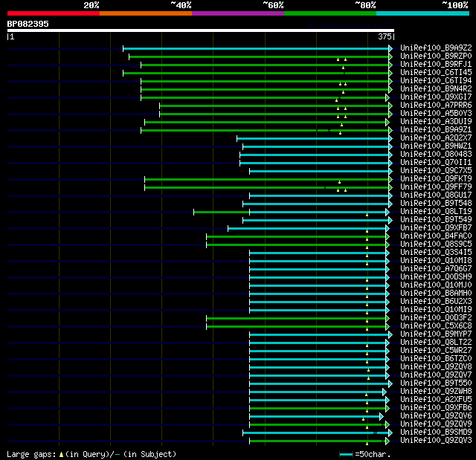Click UniRef100_Q10MI9 label

pyautogui.click(x=436, y=310)
